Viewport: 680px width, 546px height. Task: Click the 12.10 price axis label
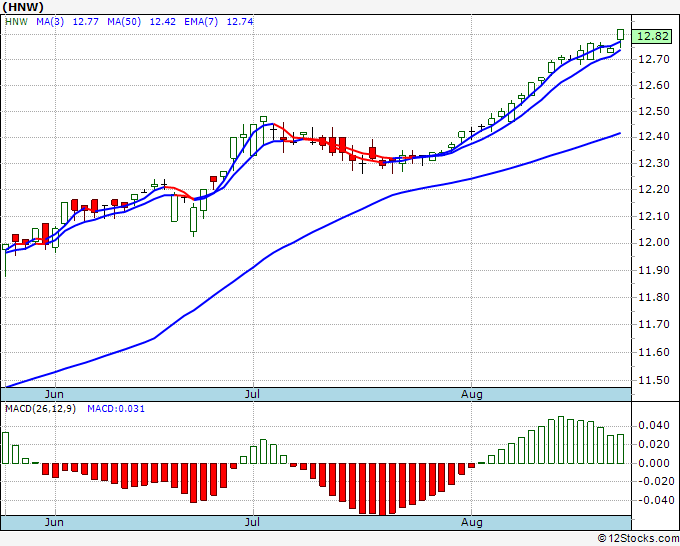(x=654, y=216)
